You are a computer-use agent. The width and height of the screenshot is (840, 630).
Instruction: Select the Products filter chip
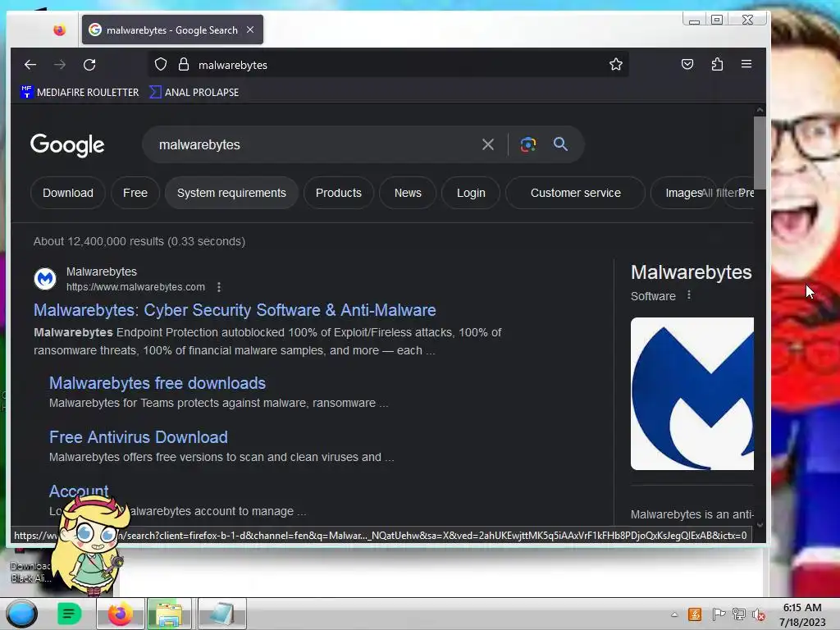339,193
